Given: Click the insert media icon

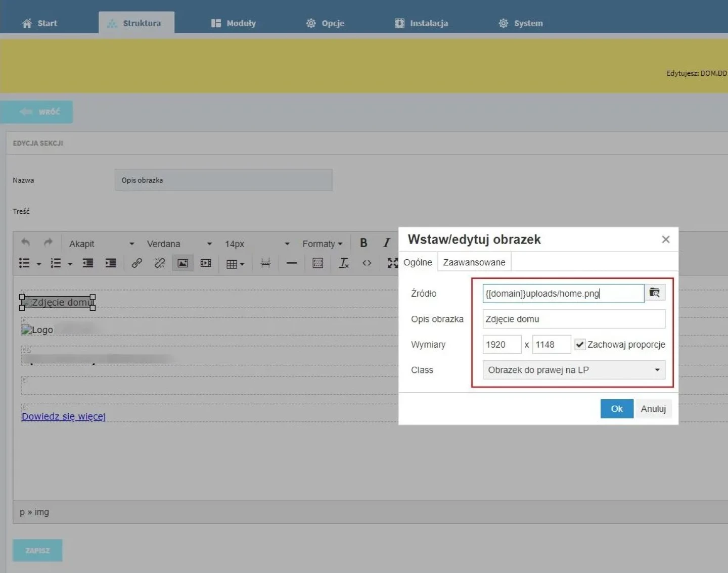Looking at the screenshot, I should pos(206,263).
